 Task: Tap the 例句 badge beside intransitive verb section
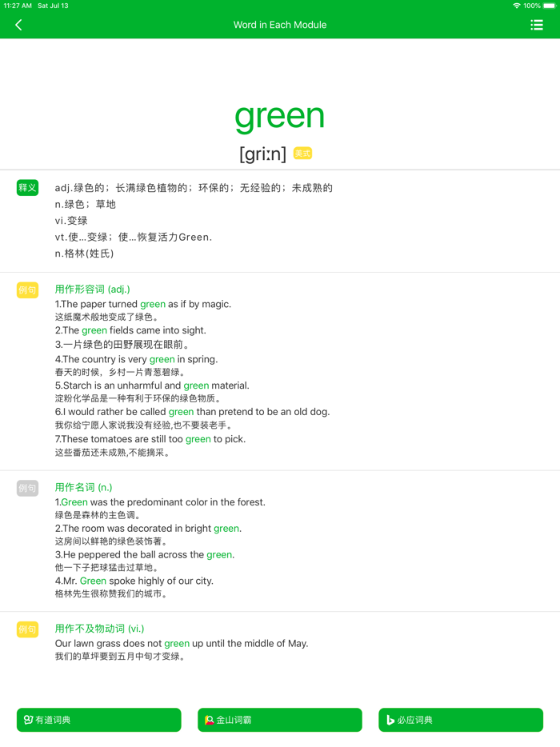click(x=26, y=629)
